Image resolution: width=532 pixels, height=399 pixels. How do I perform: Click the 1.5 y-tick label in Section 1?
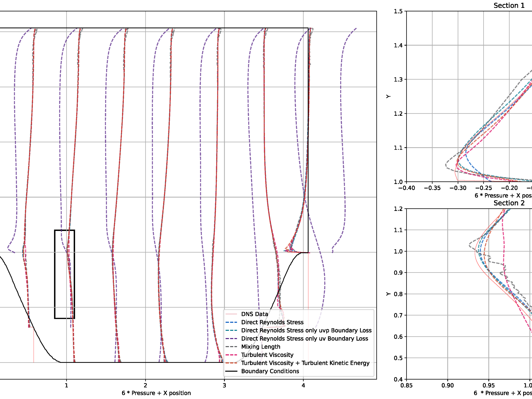[x=398, y=11]
